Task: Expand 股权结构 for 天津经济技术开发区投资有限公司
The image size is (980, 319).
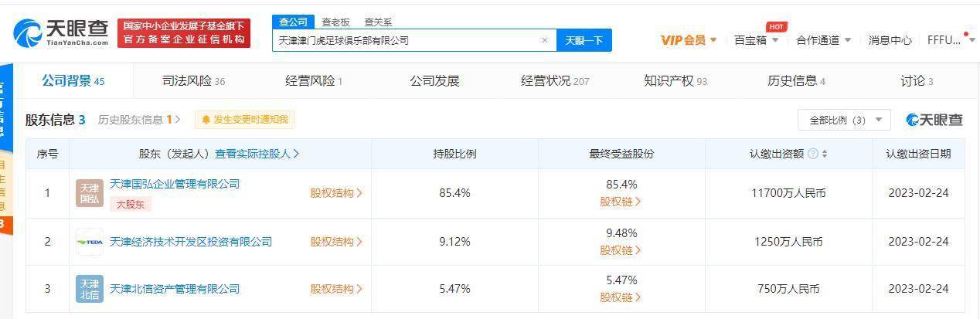Action: click(x=336, y=242)
